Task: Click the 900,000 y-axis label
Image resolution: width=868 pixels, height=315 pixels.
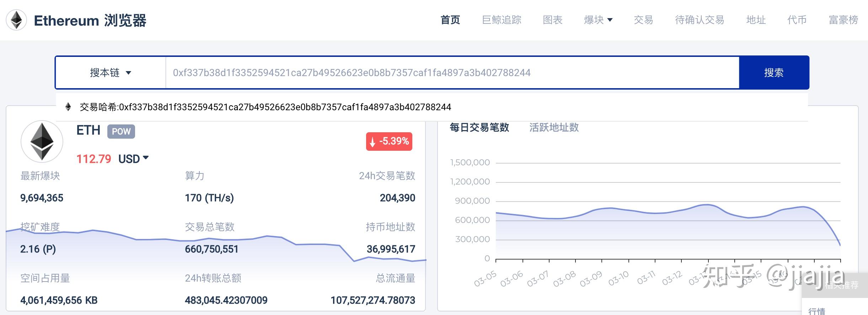Action: pos(472,201)
